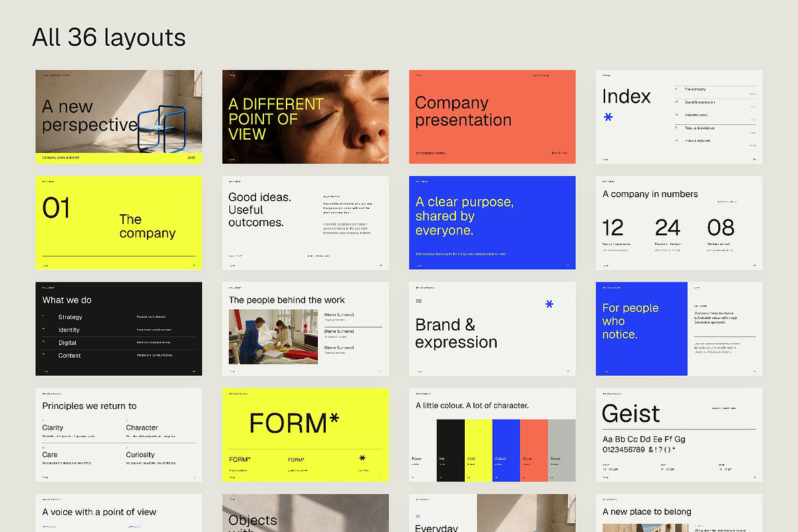This screenshot has height=532, width=798.
Task: Choose the grey Stone colour swatch
Action: [562, 450]
